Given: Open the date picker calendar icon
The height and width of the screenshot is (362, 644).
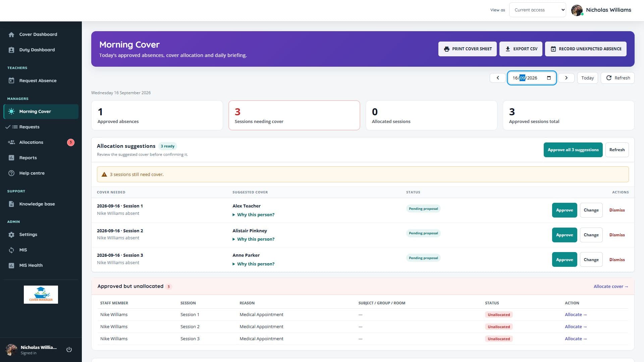Looking at the screenshot, I should click(x=549, y=78).
